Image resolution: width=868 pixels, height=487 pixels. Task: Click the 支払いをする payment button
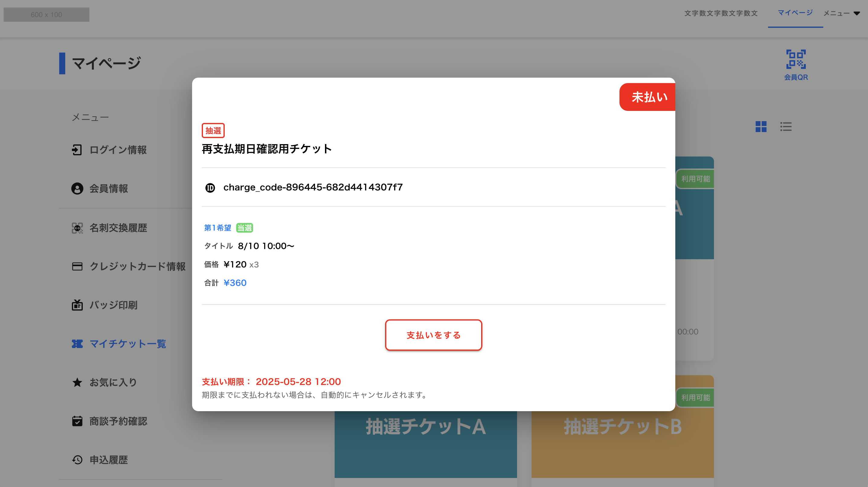tap(433, 335)
